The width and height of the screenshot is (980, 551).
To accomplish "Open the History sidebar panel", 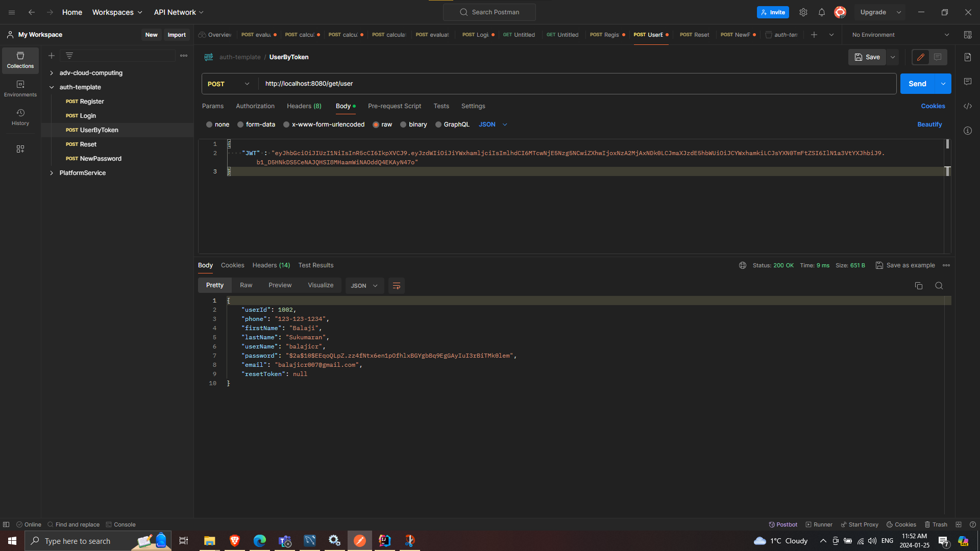I will (20, 117).
